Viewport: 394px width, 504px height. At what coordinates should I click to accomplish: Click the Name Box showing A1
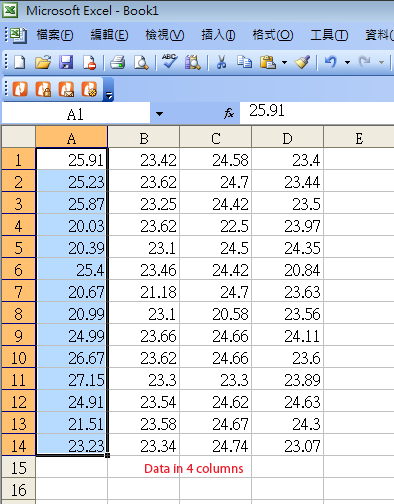(76, 114)
